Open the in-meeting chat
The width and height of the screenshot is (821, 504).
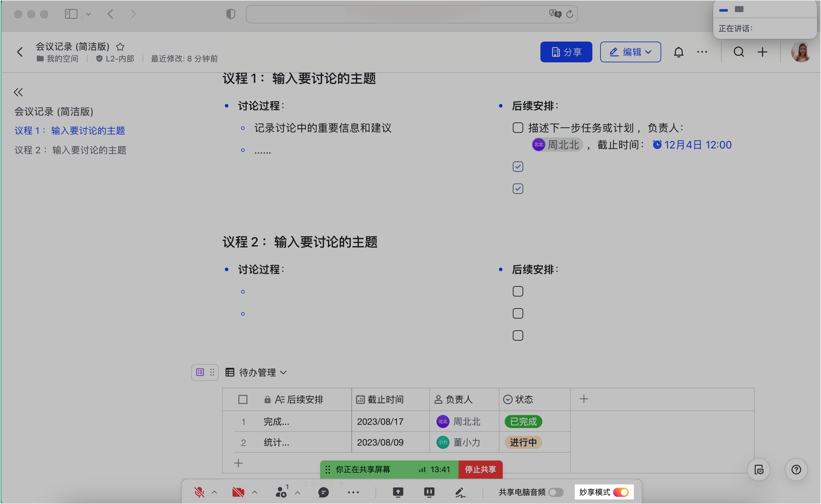(x=323, y=492)
